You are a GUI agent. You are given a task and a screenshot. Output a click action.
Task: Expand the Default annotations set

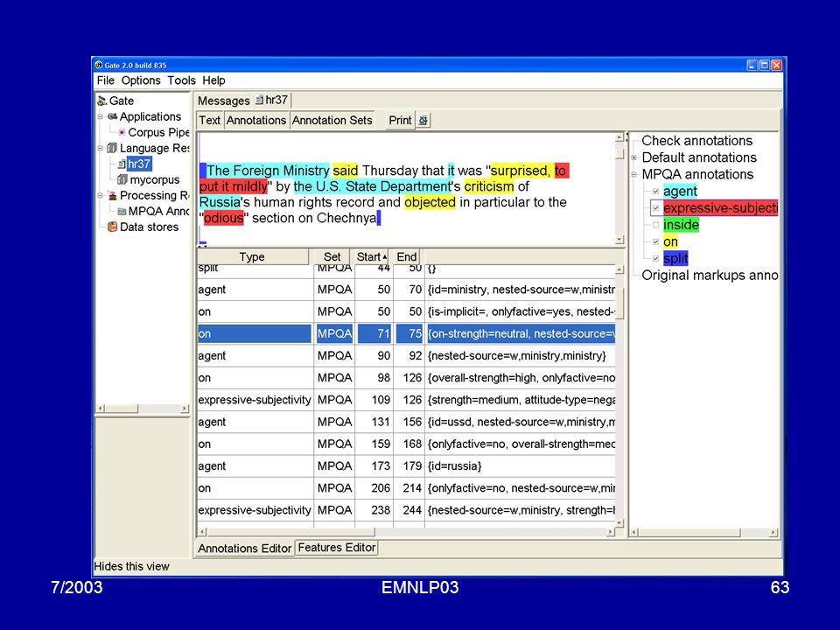[633, 157]
